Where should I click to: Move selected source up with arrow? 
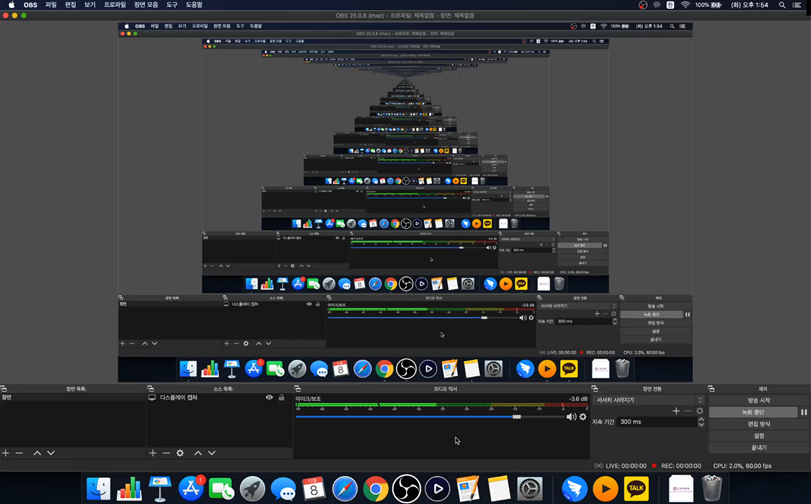[x=198, y=453]
